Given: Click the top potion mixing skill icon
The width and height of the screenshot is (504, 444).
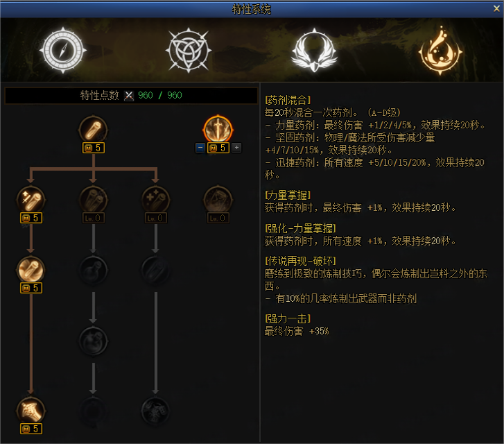Looking at the screenshot, I should pyautogui.click(x=93, y=130).
